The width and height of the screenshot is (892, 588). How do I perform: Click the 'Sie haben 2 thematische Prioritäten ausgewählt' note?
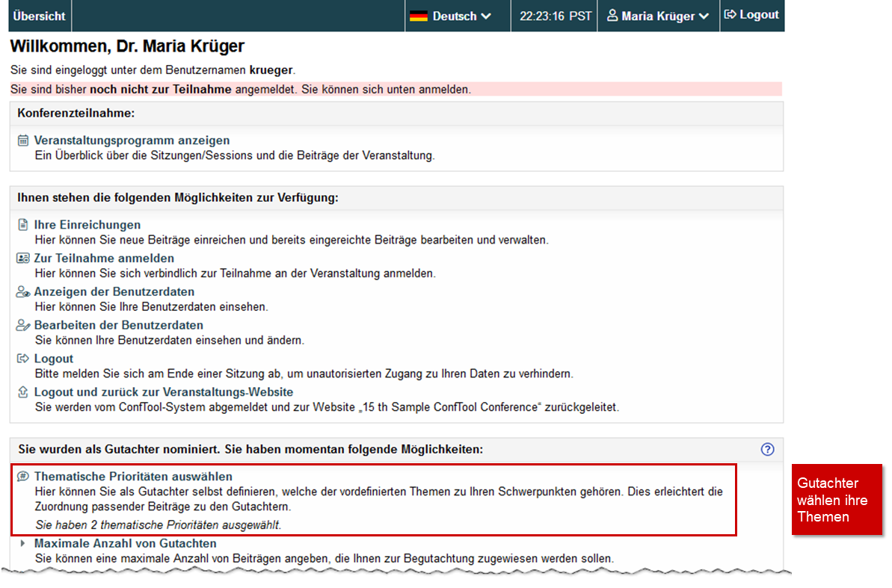coord(159,525)
